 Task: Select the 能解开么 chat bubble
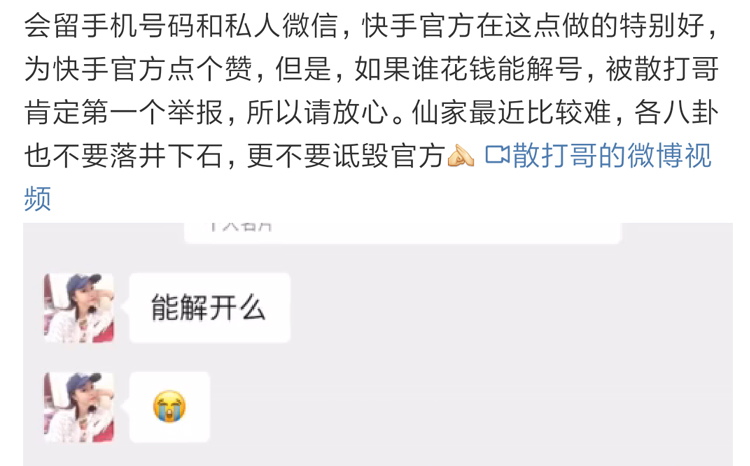point(210,308)
